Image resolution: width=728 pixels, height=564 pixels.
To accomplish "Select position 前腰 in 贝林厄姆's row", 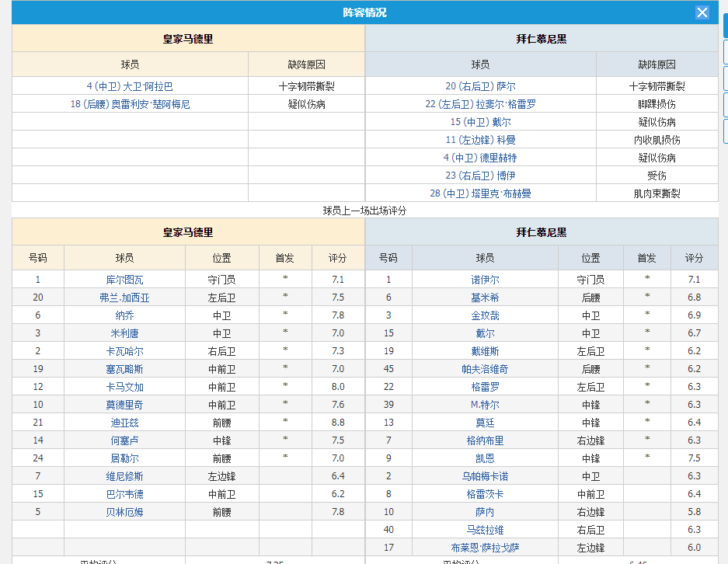I will tap(222, 512).
